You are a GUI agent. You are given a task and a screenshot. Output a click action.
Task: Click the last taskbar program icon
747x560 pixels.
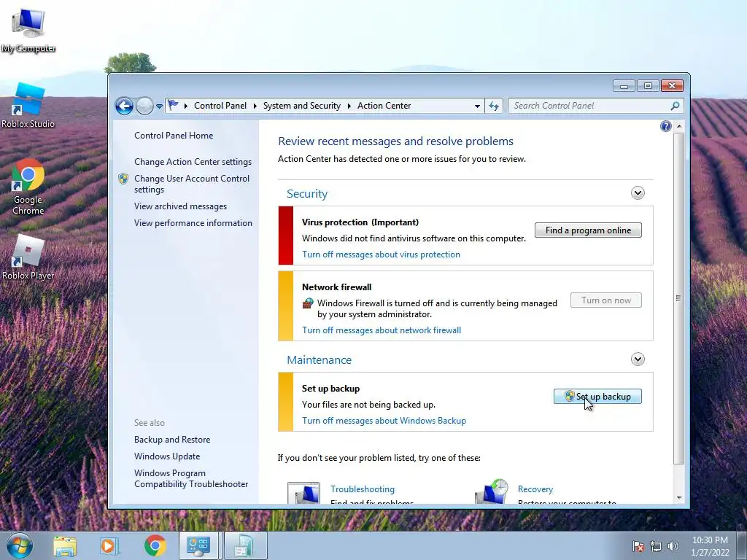click(245, 545)
